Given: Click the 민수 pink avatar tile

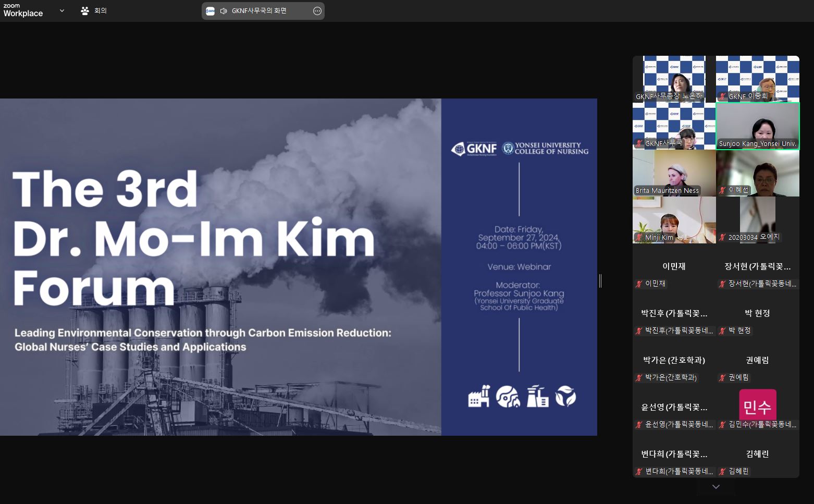Looking at the screenshot, I should click(757, 405).
